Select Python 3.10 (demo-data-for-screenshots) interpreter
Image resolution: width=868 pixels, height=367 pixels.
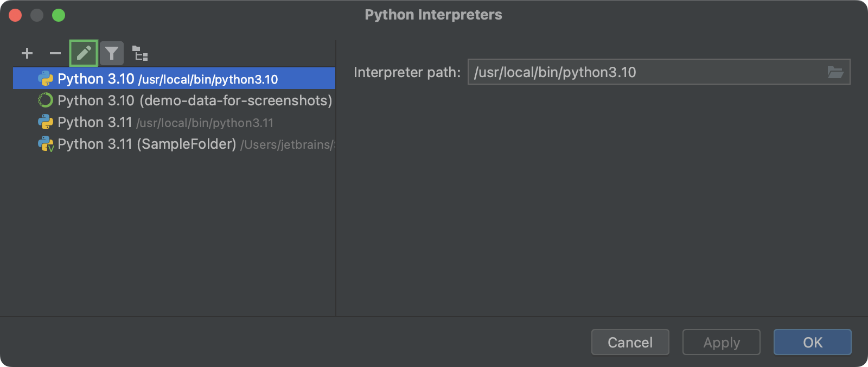coord(195,100)
